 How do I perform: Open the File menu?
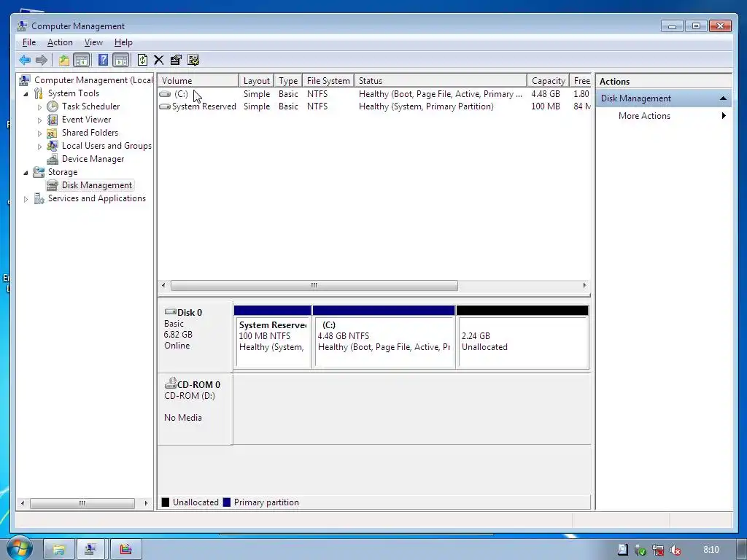(29, 42)
